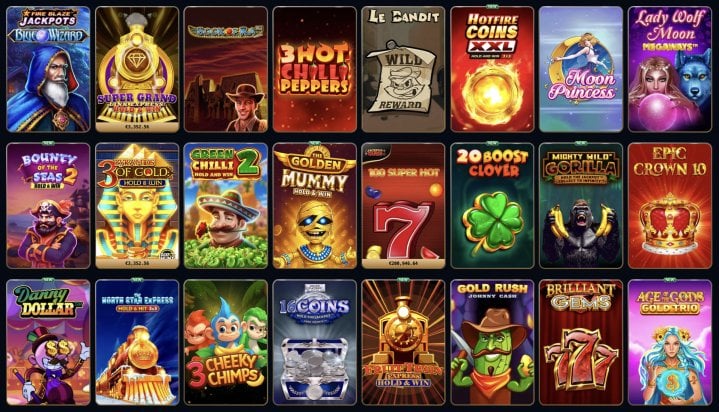Open Mighty Wild Gorilla slot
The image size is (719, 412).
coord(581,206)
